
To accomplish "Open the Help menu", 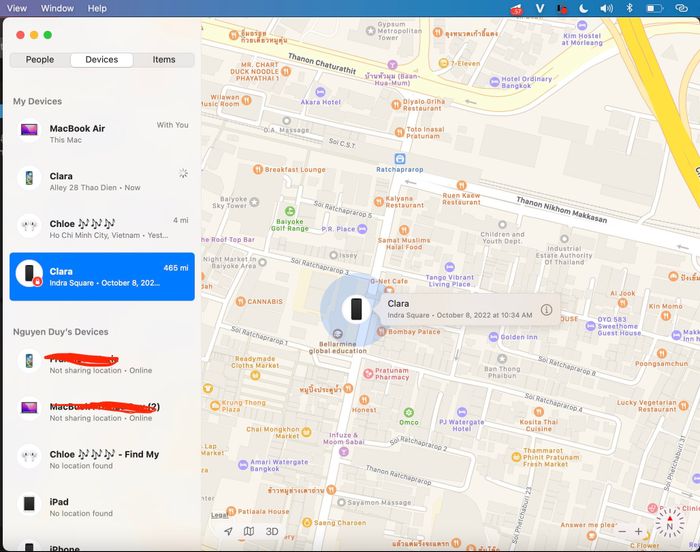I will [x=97, y=8].
